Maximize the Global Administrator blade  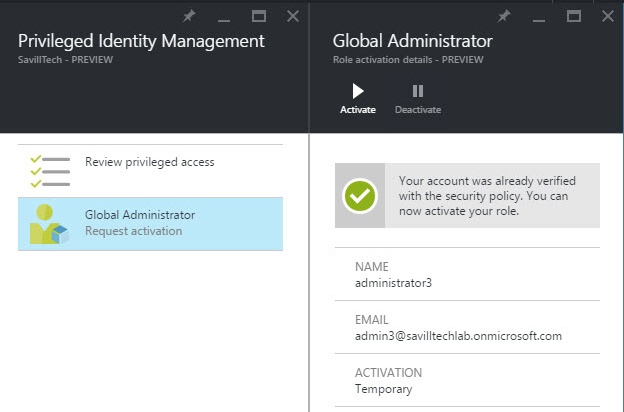coord(574,16)
